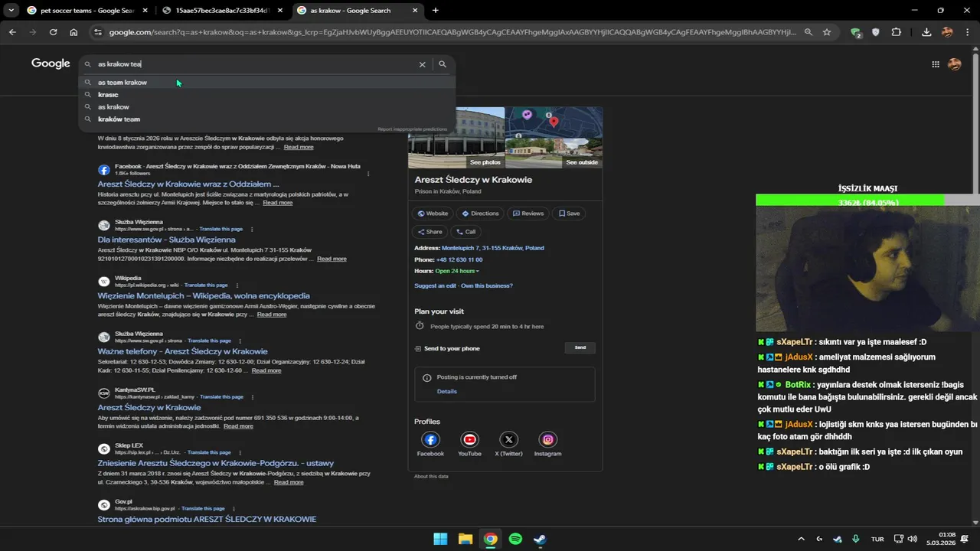
Task: Switch to the 'pet soccer teams' tab
Action: pos(87,11)
